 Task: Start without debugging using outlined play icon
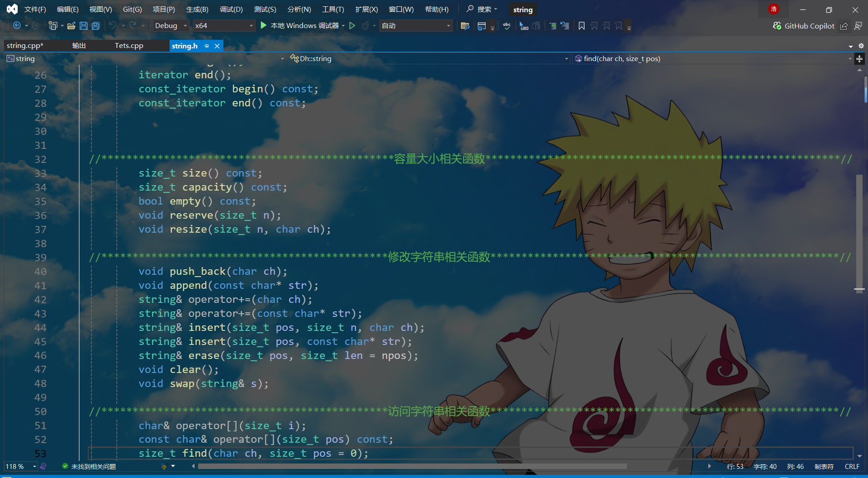pyautogui.click(x=352, y=26)
